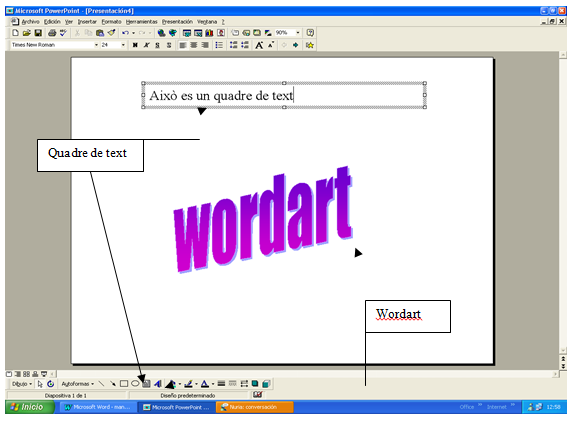Toggle bulleted list formatting
The height and width of the screenshot is (421, 568).
(x=219, y=45)
